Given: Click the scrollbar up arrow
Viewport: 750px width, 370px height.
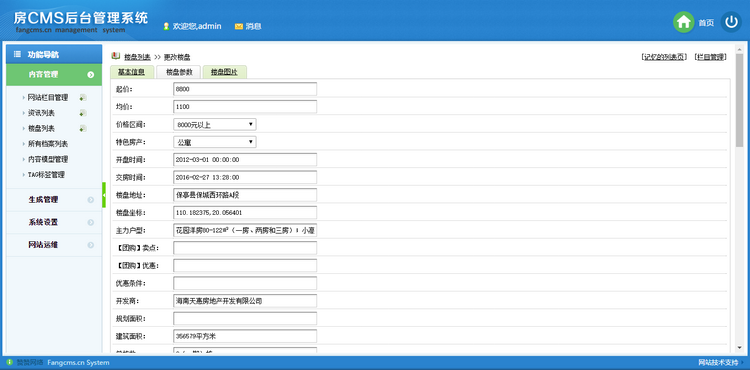Looking at the screenshot, I should point(739,49).
